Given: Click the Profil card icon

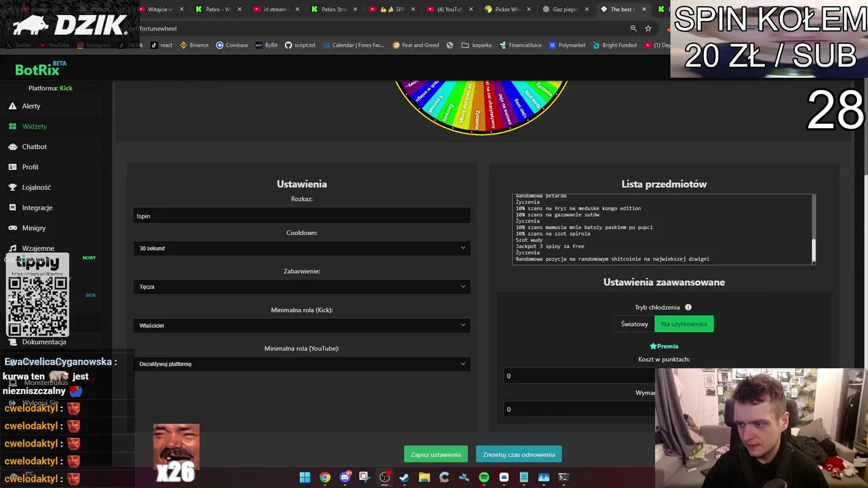Looking at the screenshot, I should [12, 167].
